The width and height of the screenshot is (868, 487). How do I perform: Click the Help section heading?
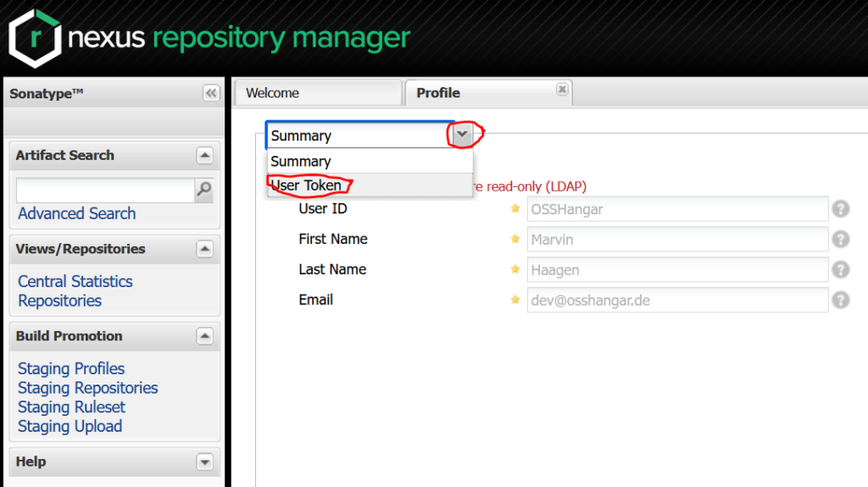pyautogui.click(x=31, y=462)
